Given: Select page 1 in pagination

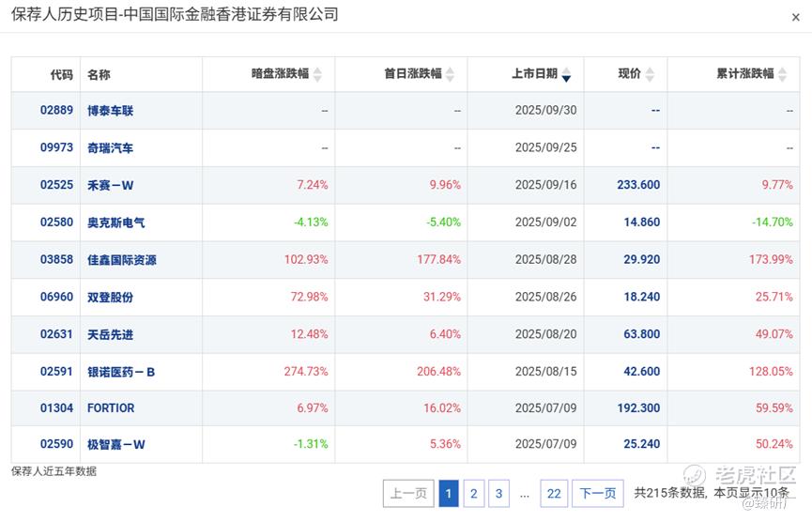Looking at the screenshot, I should (449, 493).
